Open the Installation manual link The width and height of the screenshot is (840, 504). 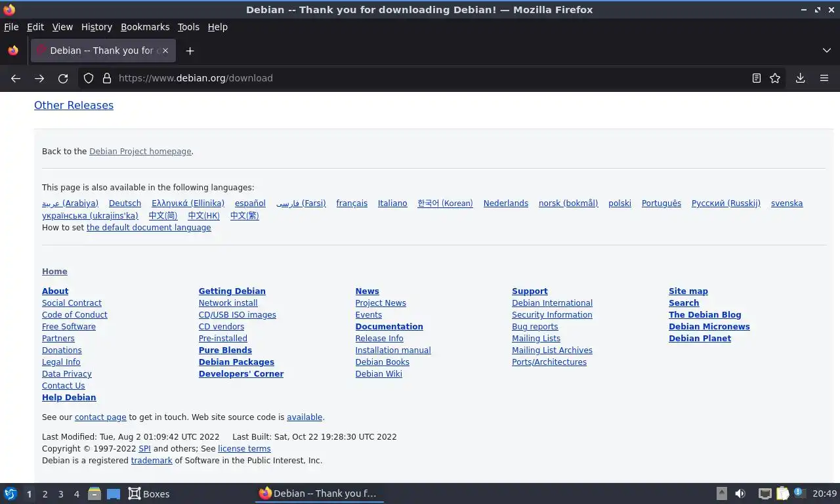(393, 350)
